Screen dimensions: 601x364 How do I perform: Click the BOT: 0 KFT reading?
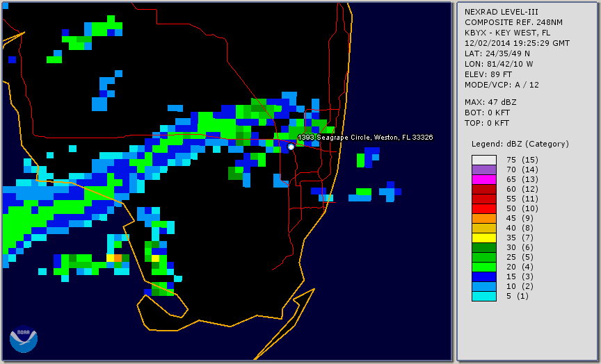487,113
